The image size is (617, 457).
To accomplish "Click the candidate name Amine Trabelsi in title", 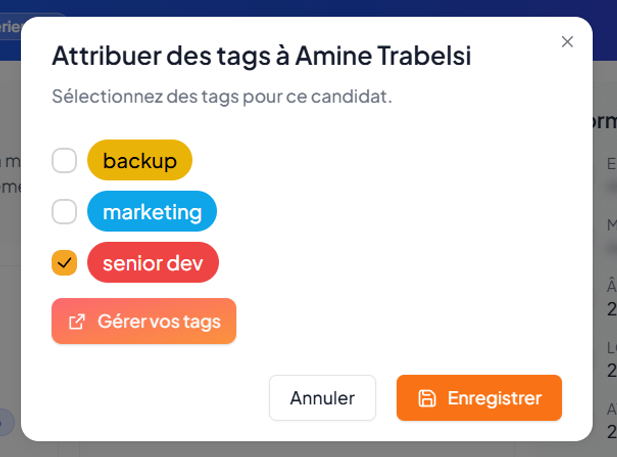I will click(x=385, y=55).
